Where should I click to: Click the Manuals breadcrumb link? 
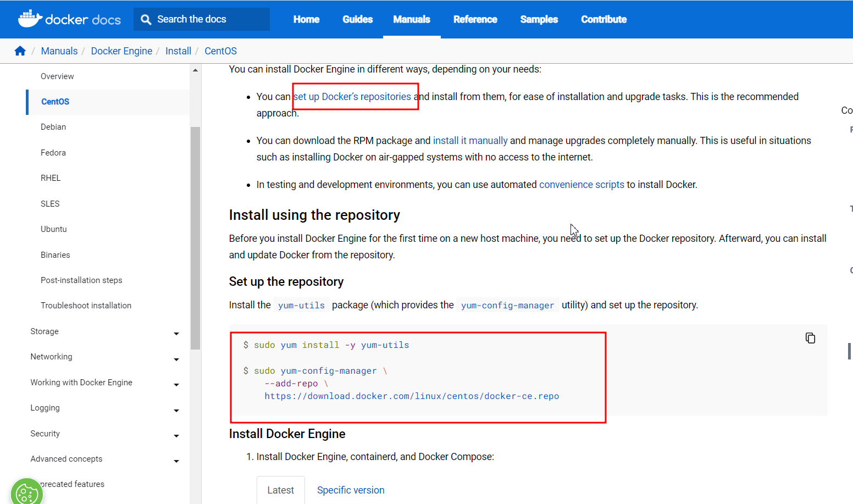(59, 51)
